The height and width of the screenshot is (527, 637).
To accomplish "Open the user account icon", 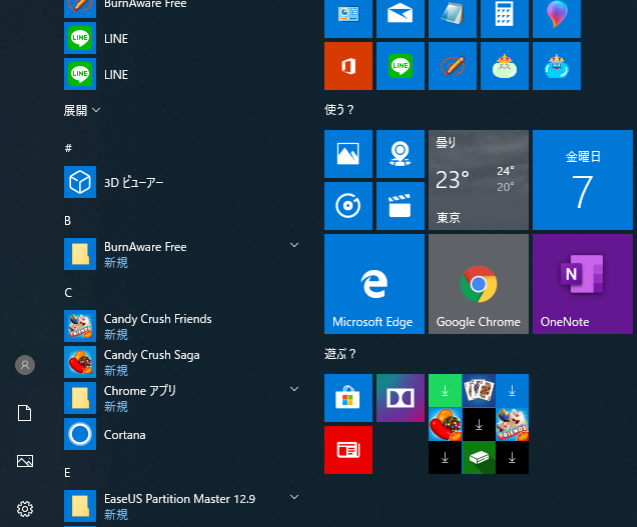I will pos(25,365).
